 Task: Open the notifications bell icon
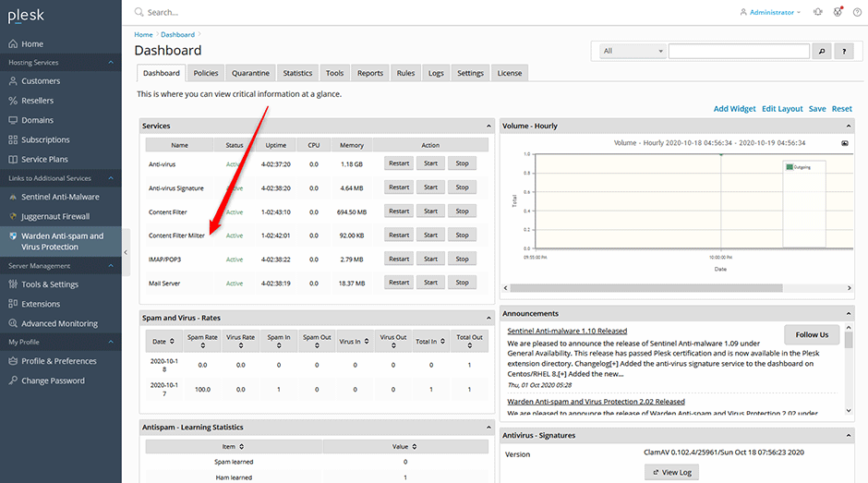[x=817, y=12]
